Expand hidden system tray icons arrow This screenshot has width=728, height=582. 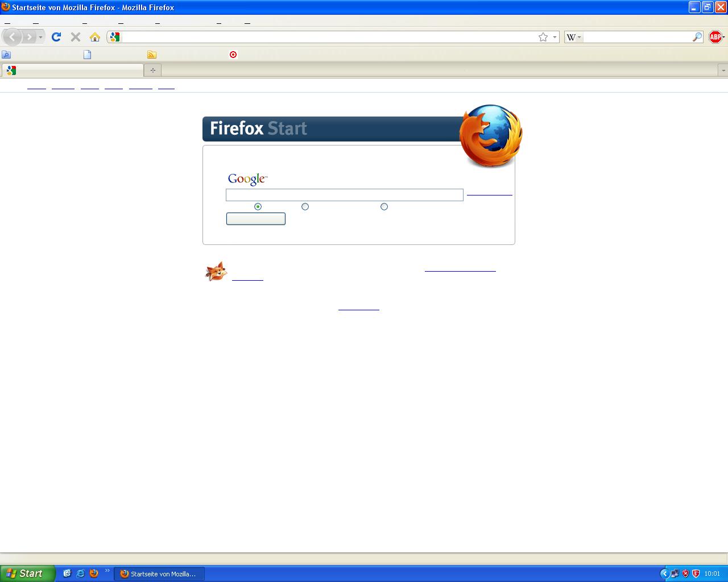pyautogui.click(x=664, y=574)
